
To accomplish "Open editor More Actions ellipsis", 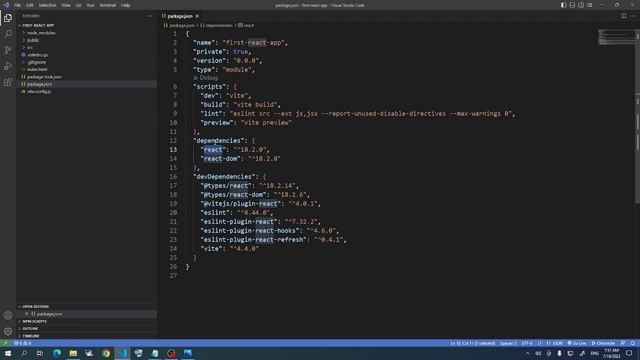I will pos(632,16).
